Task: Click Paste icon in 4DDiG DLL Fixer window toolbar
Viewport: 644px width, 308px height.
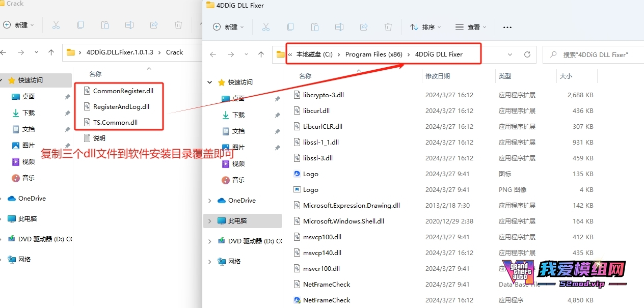Action: coord(314,27)
